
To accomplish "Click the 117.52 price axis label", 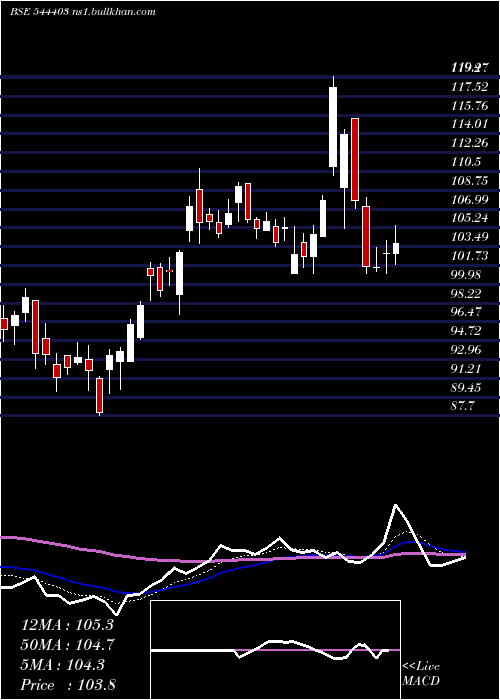I will pos(469,87).
